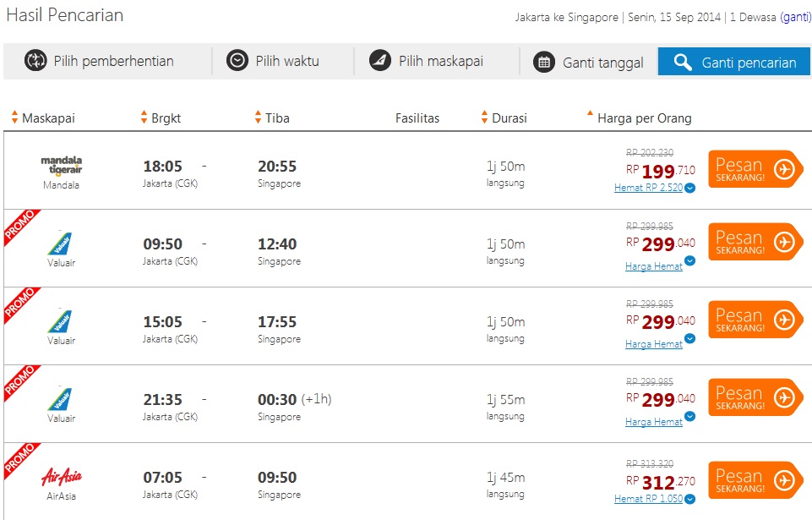Click the stopover filter icon beside Pilih pemberhentian

[35, 61]
